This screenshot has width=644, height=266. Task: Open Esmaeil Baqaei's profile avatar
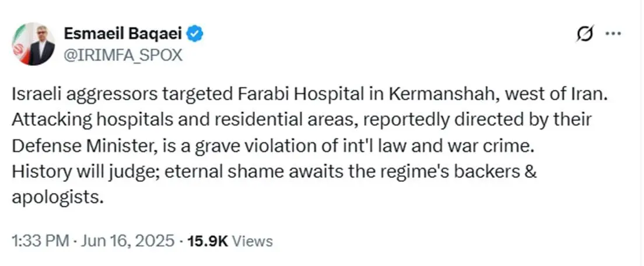coord(33,44)
